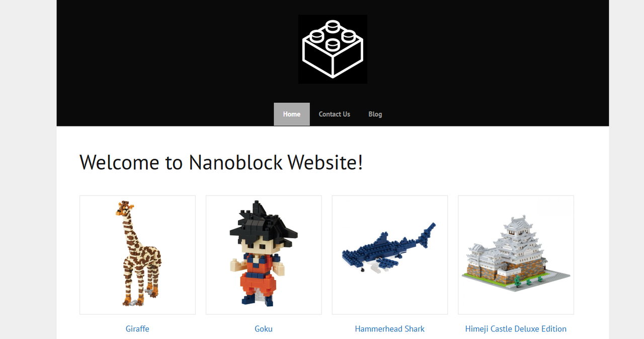Click the Welcome to Nanoblock Website heading
Image resolution: width=644 pixels, height=339 pixels.
point(221,163)
